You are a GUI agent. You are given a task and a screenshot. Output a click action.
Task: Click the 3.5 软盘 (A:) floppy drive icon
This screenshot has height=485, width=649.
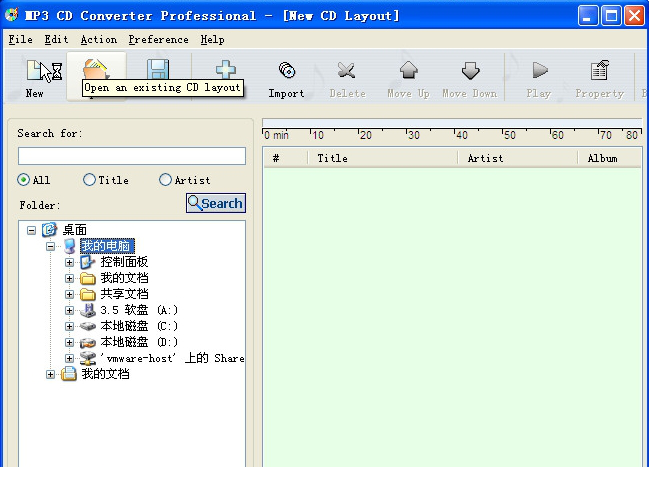(88, 310)
